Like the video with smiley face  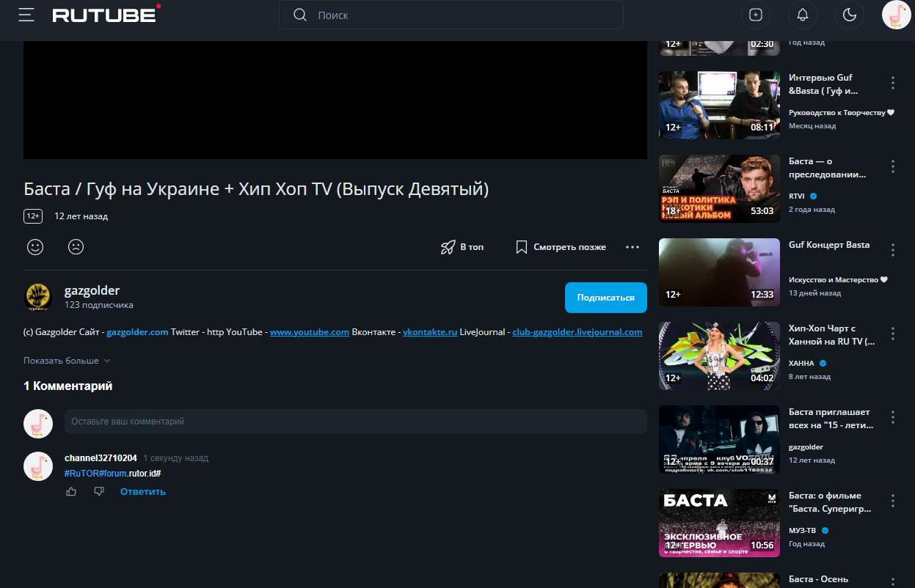(x=35, y=247)
